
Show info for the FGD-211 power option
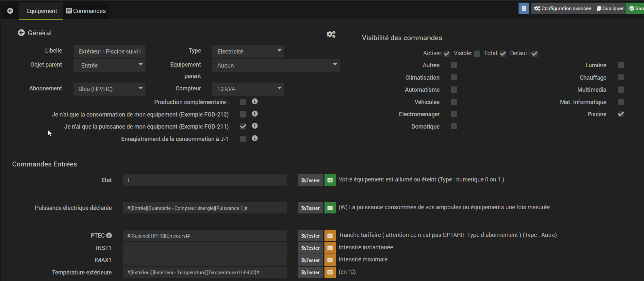255,126
